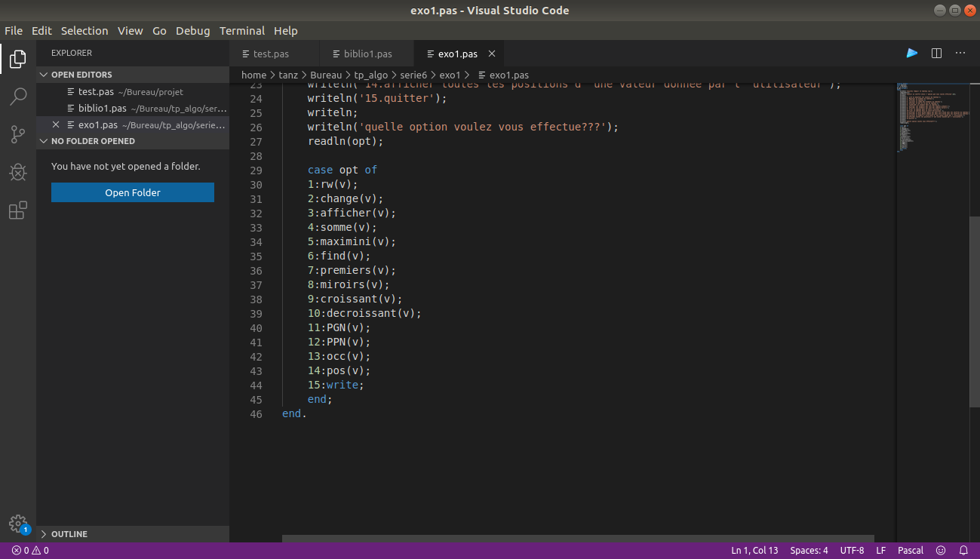The image size is (980, 559).
Task: Open the Extensions view
Action: point(18,210)
